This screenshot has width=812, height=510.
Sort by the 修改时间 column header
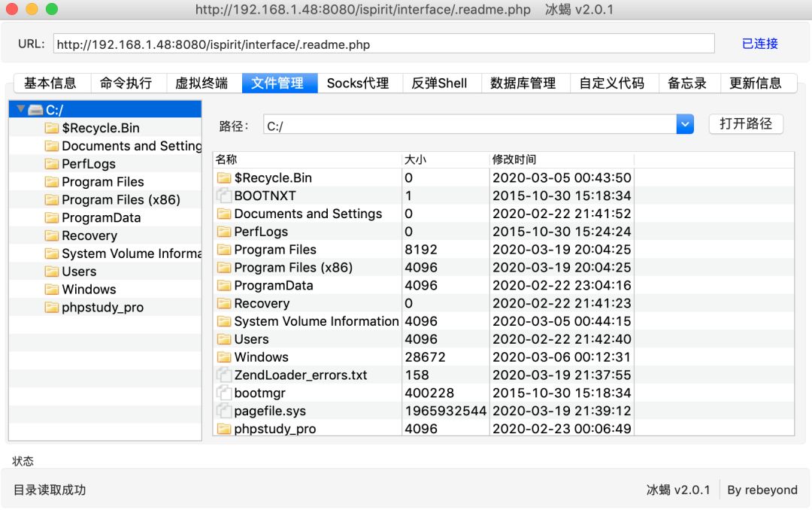562,159
